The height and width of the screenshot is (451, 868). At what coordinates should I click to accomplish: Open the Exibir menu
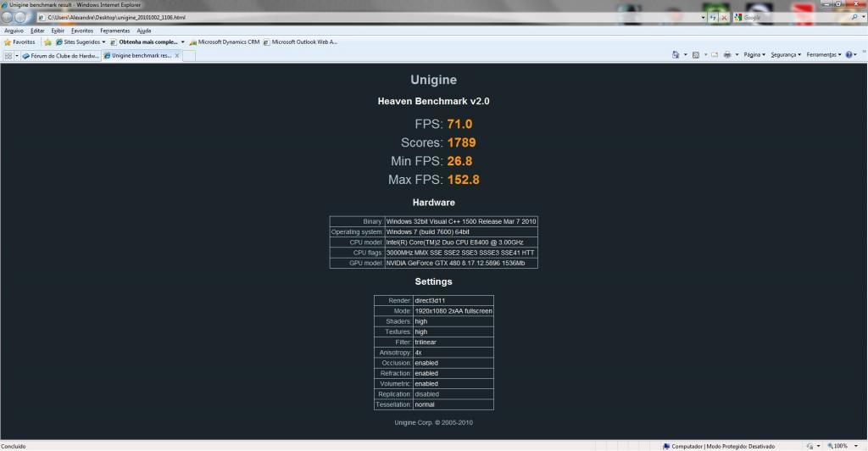(58, 31)
